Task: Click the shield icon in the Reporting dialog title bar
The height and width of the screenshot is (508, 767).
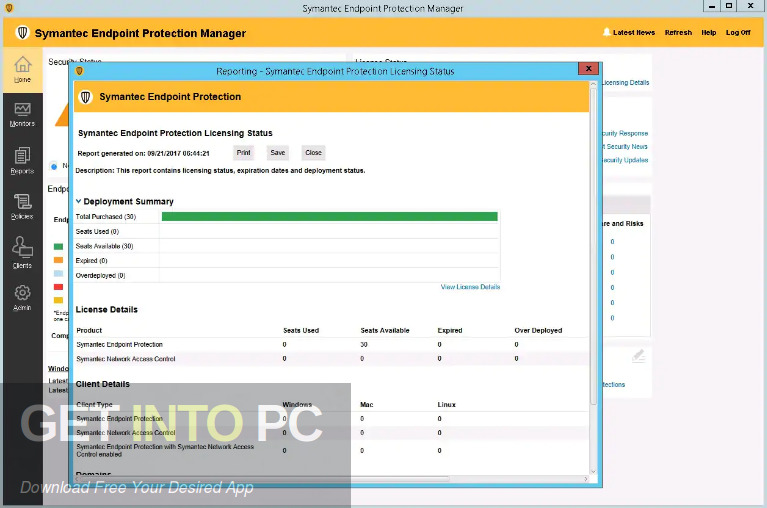Action: click(x=79, y=71)
